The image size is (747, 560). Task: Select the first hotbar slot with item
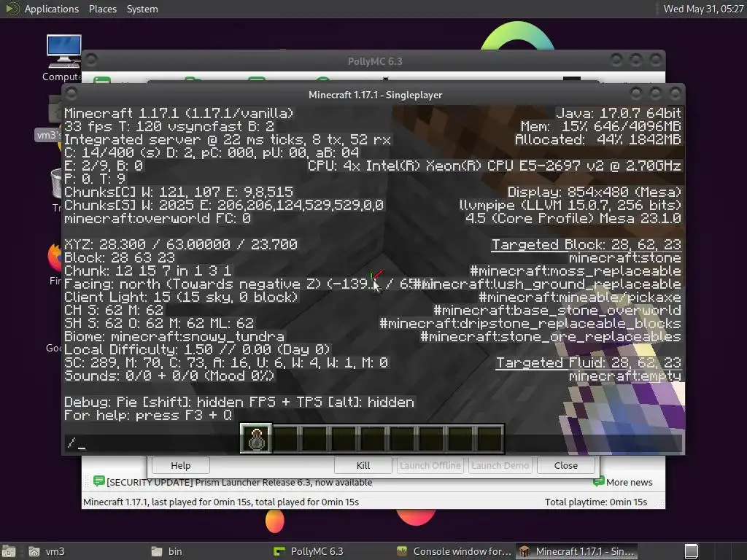coord(256,438)
